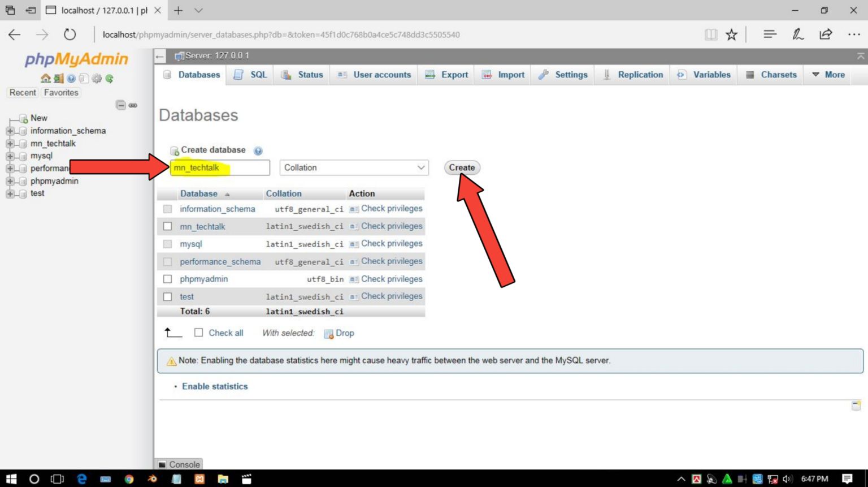Tick the mn_techtalk database checkbox
This screenshot has height=487, width=868.
point(167,226)
